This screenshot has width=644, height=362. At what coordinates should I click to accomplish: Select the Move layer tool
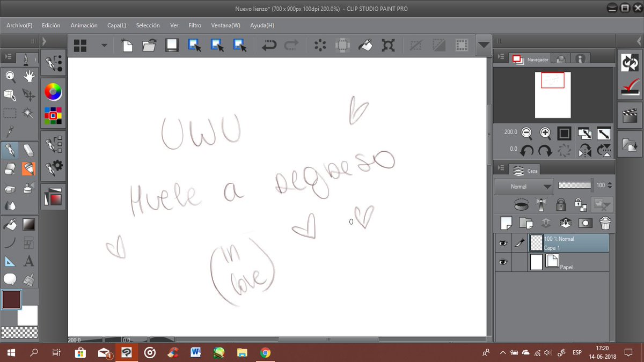(x=28, y=95)
